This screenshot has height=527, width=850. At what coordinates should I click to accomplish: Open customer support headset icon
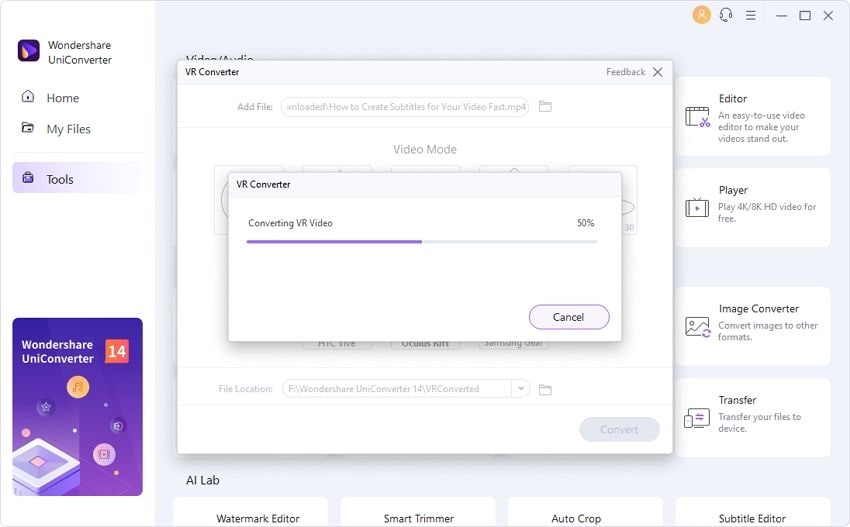(726, 15)
